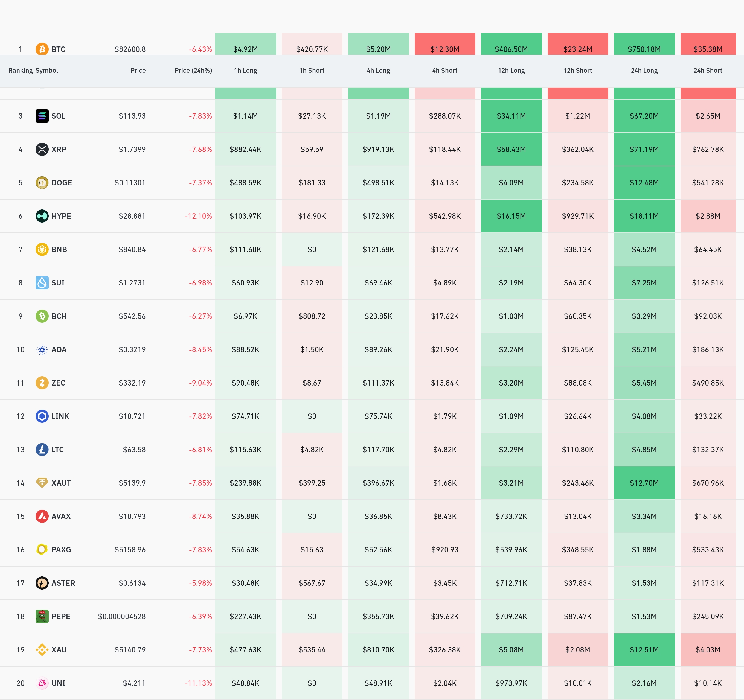Open the ASTER symbol link
Viewport: 744px width, 700px height.
[63, 583]
